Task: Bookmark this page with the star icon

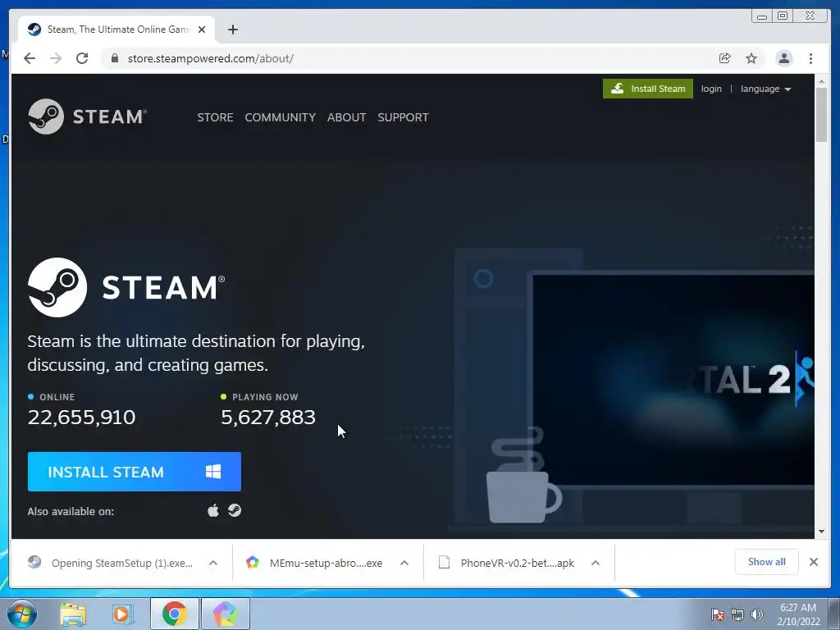Action: tap(751, 58)
